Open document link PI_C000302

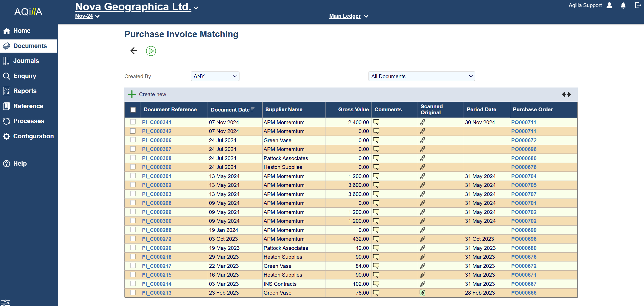pos(156,185)
